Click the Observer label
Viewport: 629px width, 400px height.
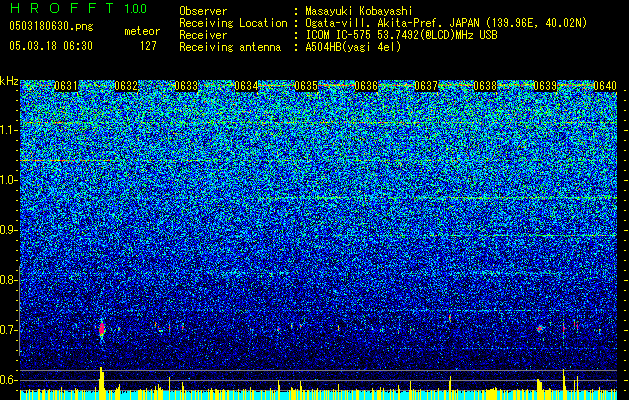(203, 11)
